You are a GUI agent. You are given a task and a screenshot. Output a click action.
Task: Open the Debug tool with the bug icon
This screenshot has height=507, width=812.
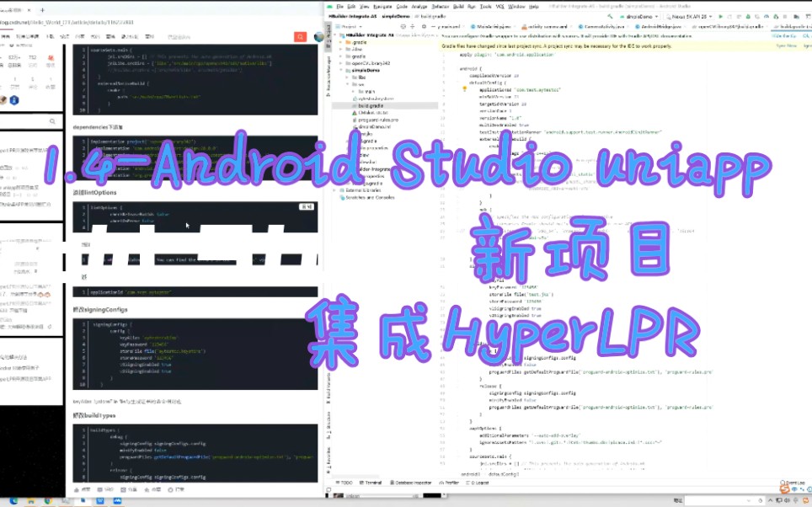(x=749, y=16)
